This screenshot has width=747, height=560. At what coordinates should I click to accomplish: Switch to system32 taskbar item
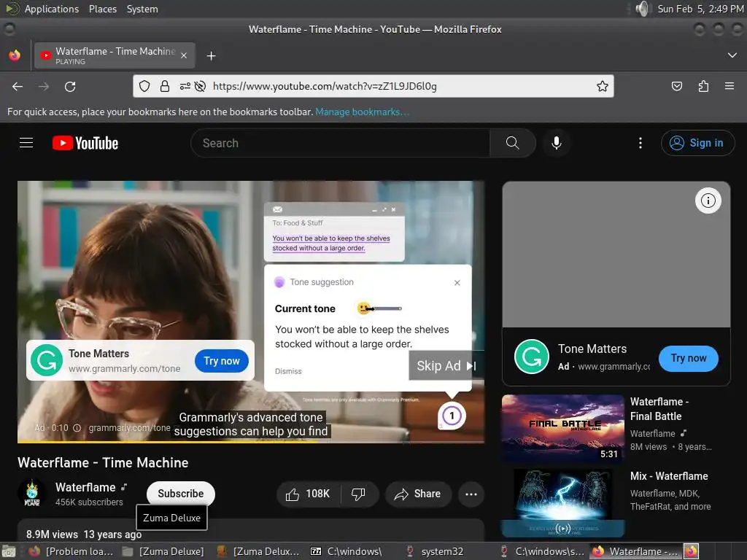tap(434, 551)
